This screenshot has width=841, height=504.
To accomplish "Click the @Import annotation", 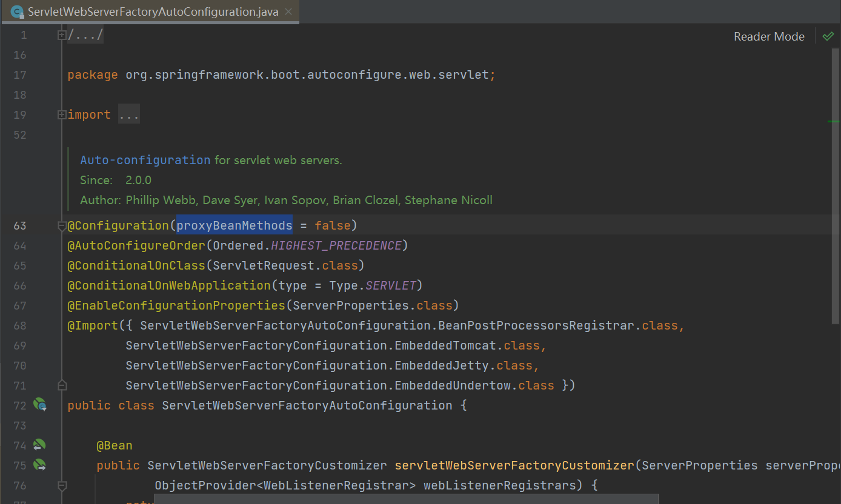I will point(93,325).
